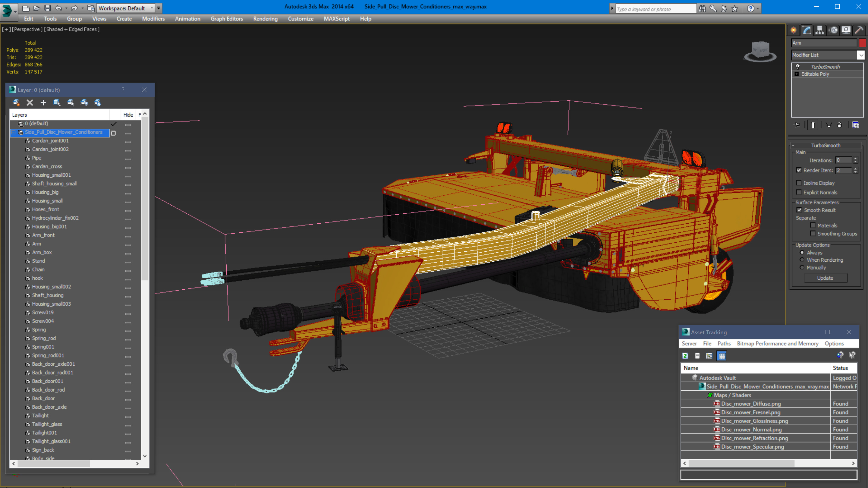868x488 pixels.
Task: Click the [Perspective] viewport label
Action: pos(27,29)
